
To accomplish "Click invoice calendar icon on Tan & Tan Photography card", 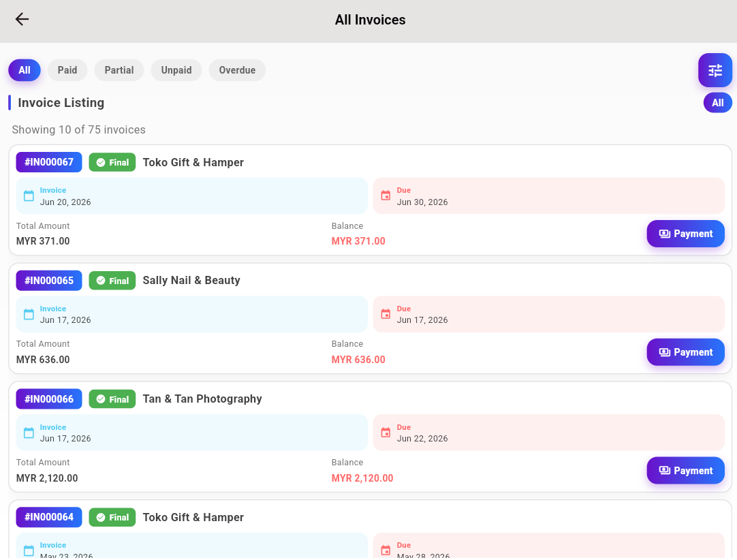I will coord(29,433).
